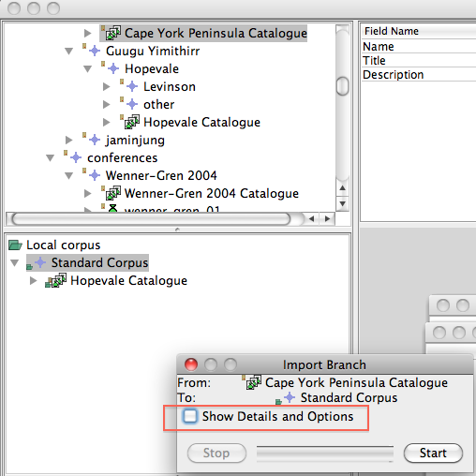The height and width of the screenshot is (476, 476).
Task: Click the Import Branch progress bar
Action: coord(325,454)
